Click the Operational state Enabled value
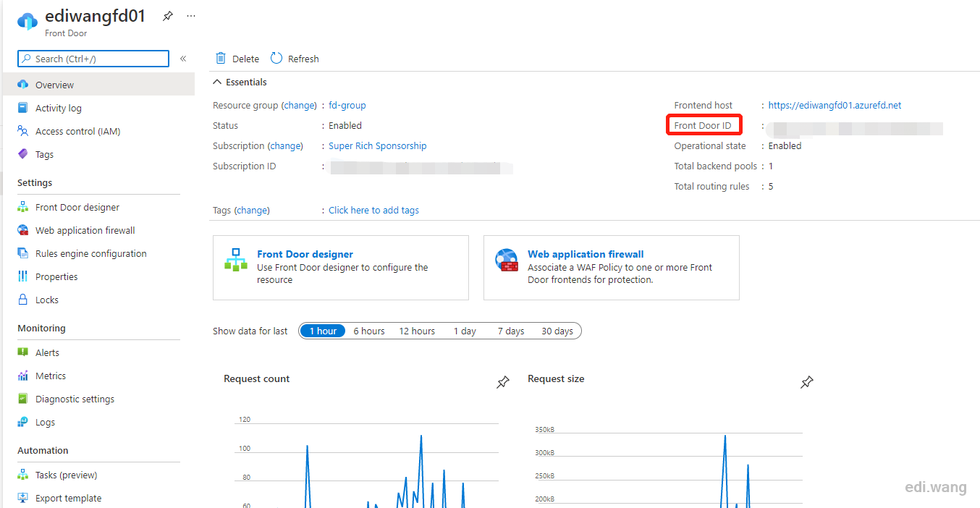The height and width of the screenshot is (508, 980). 785,146
